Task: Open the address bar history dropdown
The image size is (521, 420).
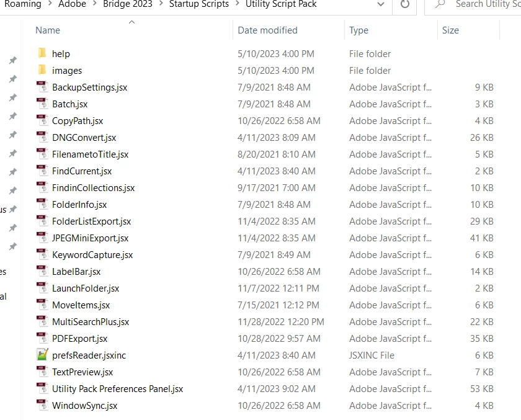Action: point(381,4)
